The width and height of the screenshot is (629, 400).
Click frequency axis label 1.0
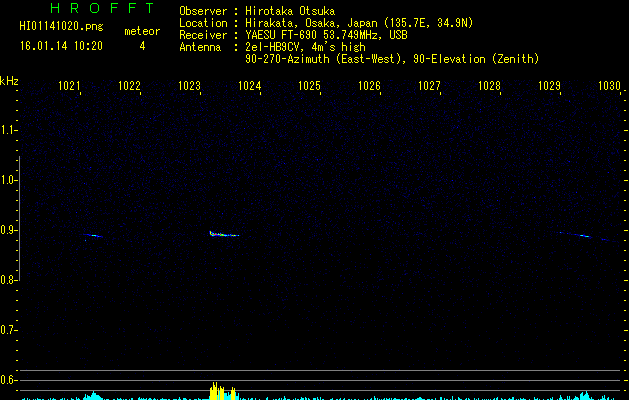coord(8,180)
